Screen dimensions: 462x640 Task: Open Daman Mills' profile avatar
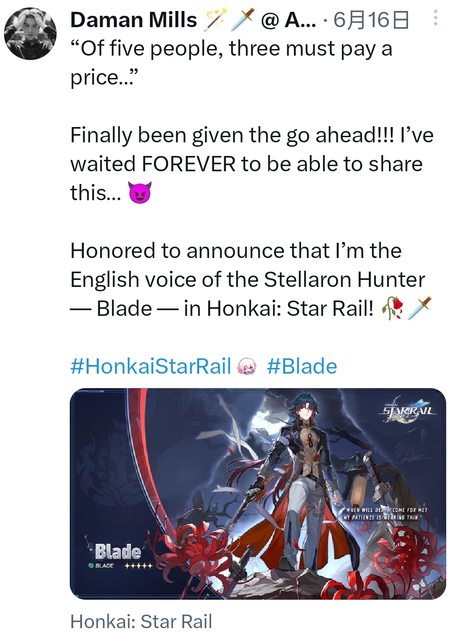tap(30, 33)
